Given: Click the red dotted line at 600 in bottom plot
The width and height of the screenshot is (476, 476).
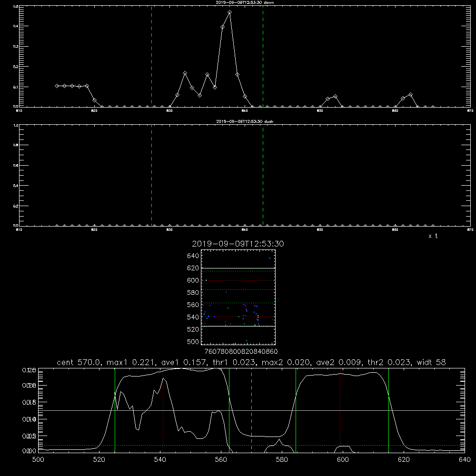Looking at the screenshot, I should point(340,410).
